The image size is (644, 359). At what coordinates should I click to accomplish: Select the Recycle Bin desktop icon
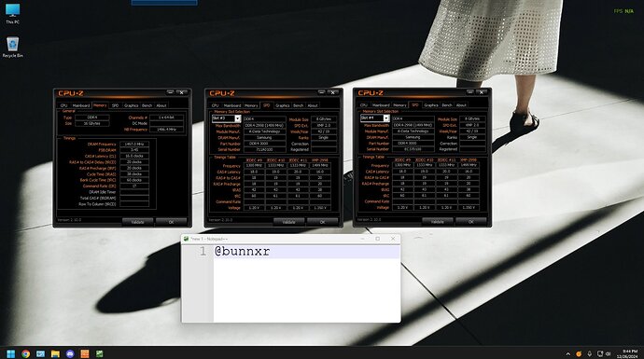pos(13,48)
